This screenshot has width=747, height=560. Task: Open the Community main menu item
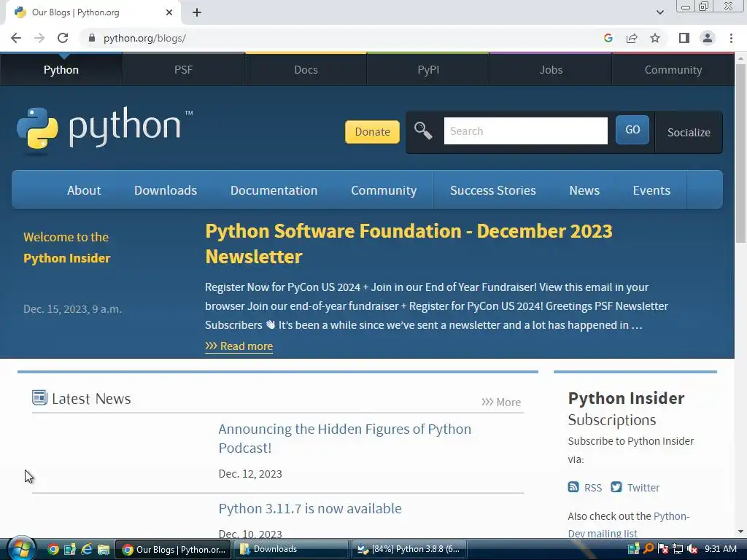(384, 190)
